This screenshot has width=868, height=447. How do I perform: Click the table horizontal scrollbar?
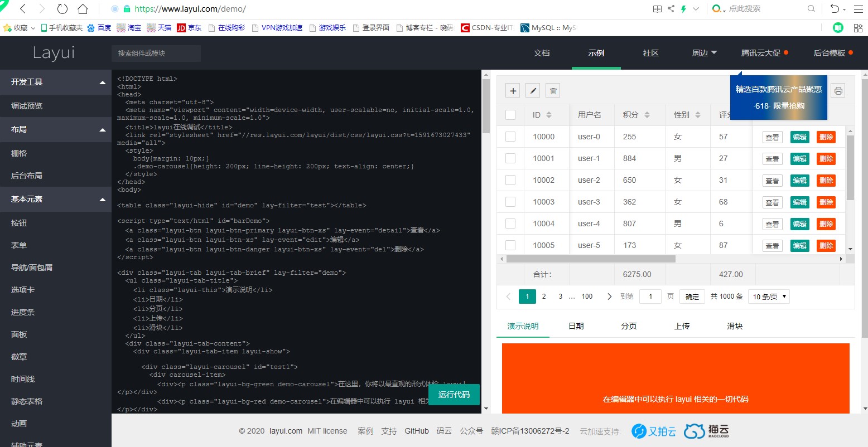click(x=591, y=259)
